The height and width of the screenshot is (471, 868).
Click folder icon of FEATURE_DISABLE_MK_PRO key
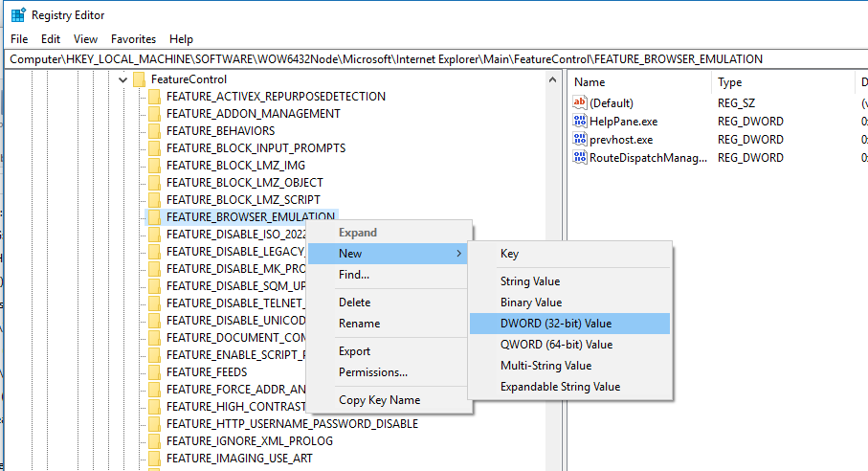point(154,268)
